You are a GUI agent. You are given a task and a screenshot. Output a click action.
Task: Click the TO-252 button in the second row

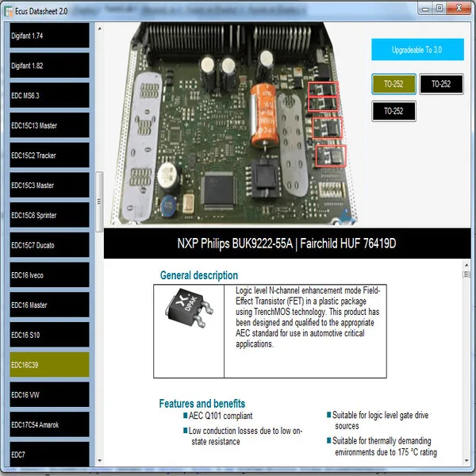(393, 111)
